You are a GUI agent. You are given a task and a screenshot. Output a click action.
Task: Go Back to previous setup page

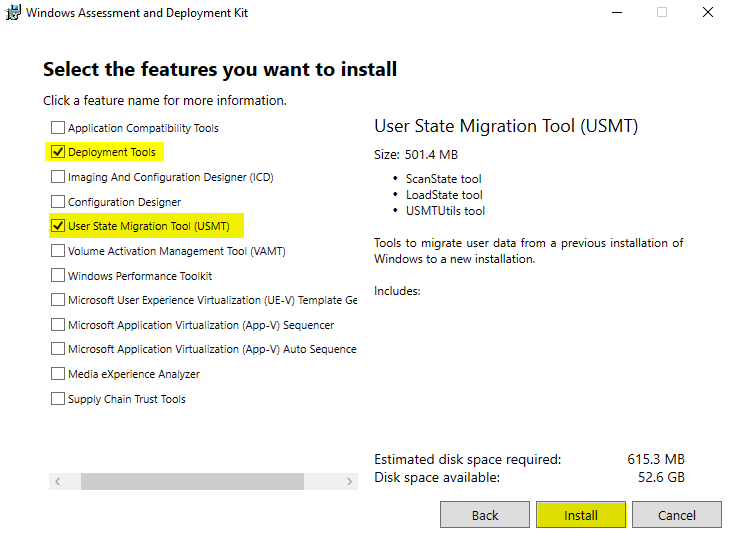484,515
